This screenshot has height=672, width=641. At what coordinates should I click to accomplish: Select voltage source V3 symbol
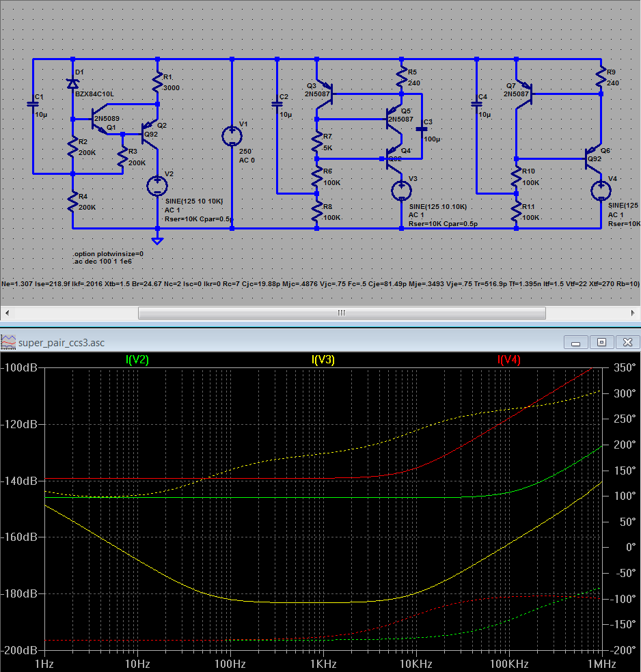click(401, 191)
